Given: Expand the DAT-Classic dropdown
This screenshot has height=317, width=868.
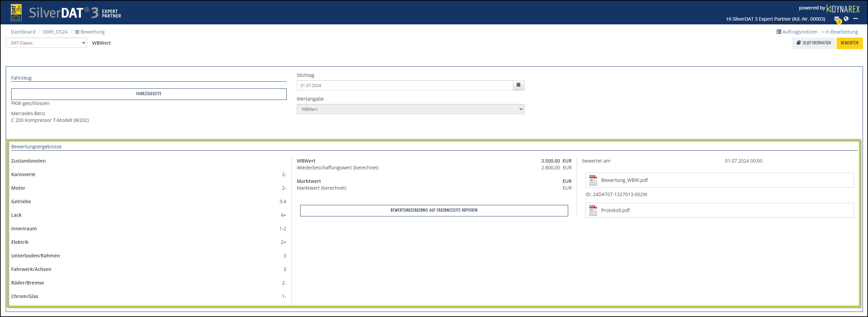Looking at the screenshot, I should (46, 43).
